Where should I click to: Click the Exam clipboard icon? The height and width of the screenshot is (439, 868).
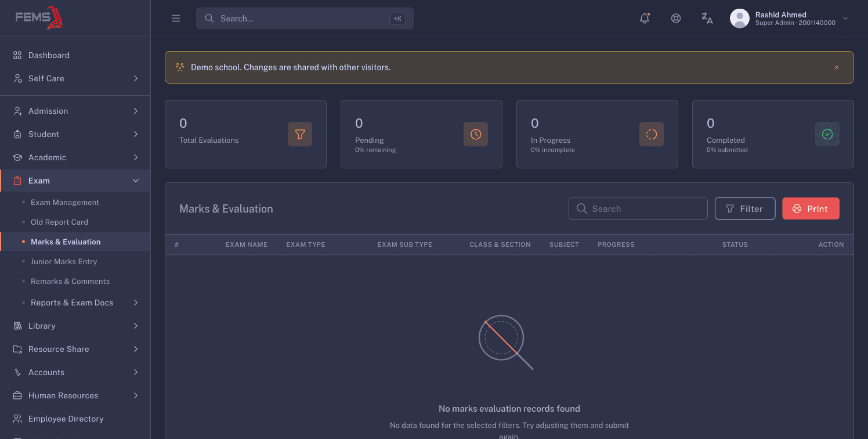click(x=17, y=181)
